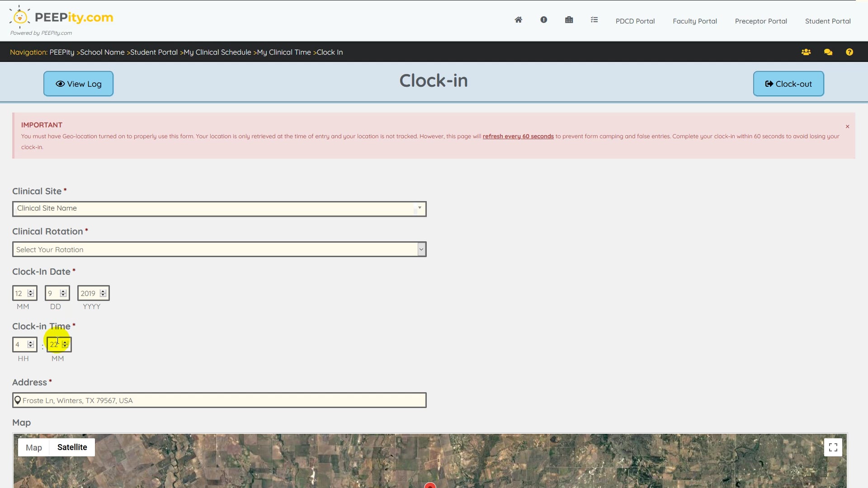Click the View Log button

[78, 84]
